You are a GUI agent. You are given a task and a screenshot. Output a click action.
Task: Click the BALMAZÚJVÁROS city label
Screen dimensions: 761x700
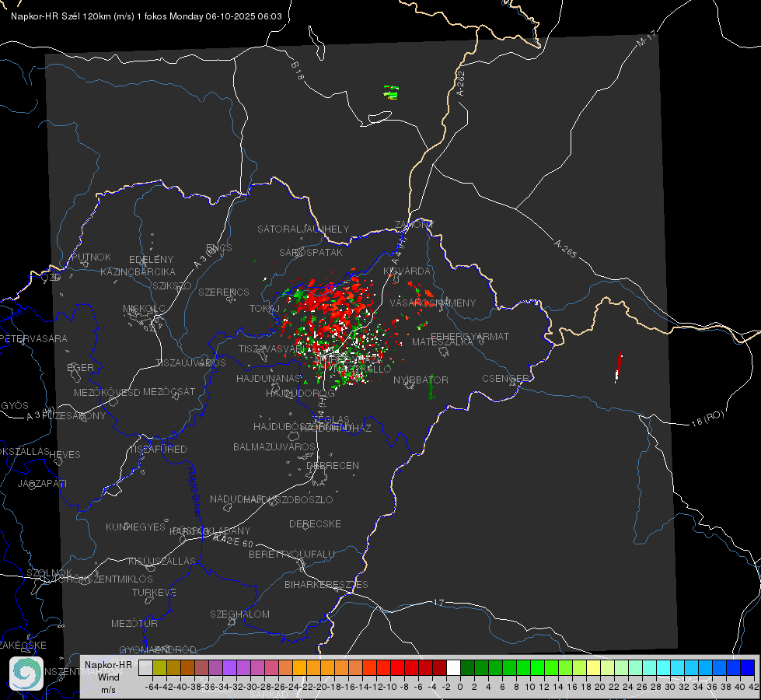[274, 446]
